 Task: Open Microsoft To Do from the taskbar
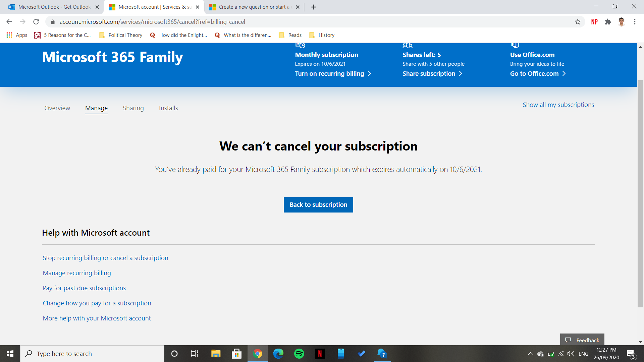361,354
